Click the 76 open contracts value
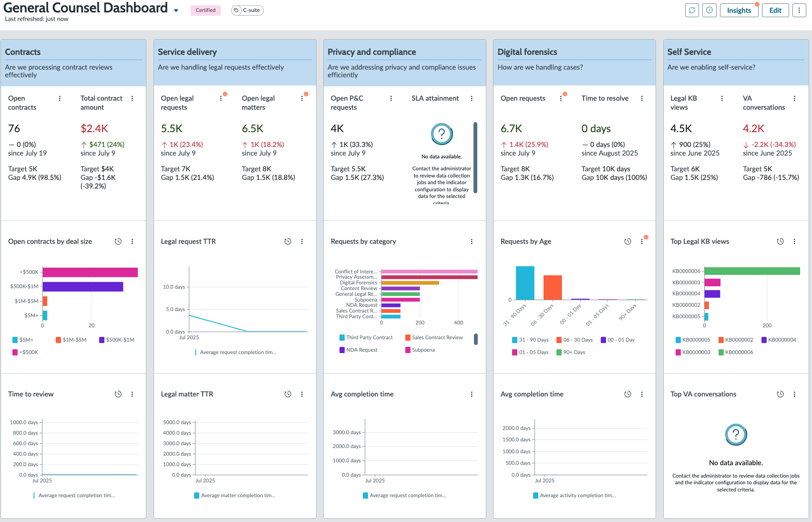Screen dimensions: 812x522 tap(14, 128)
